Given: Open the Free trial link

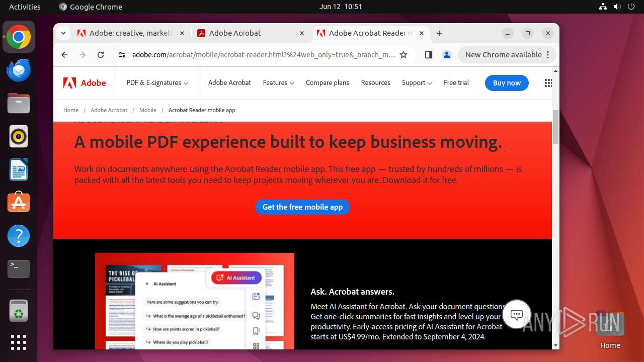Looking at the screenshot, I should pyautogui.click(x=456, y=83).
